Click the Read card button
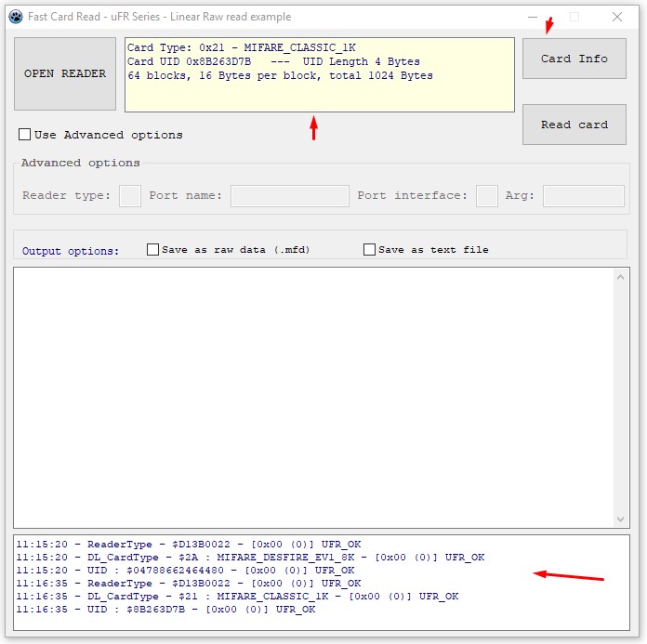Screen dimensions: 647x644 coord(574,125)
